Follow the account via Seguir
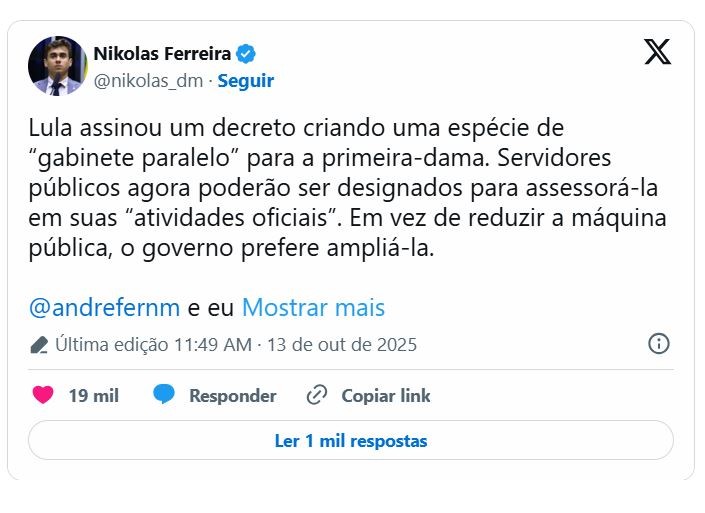Screen dimensions: 705x513 pyautogui.click(x=245, y=81)
